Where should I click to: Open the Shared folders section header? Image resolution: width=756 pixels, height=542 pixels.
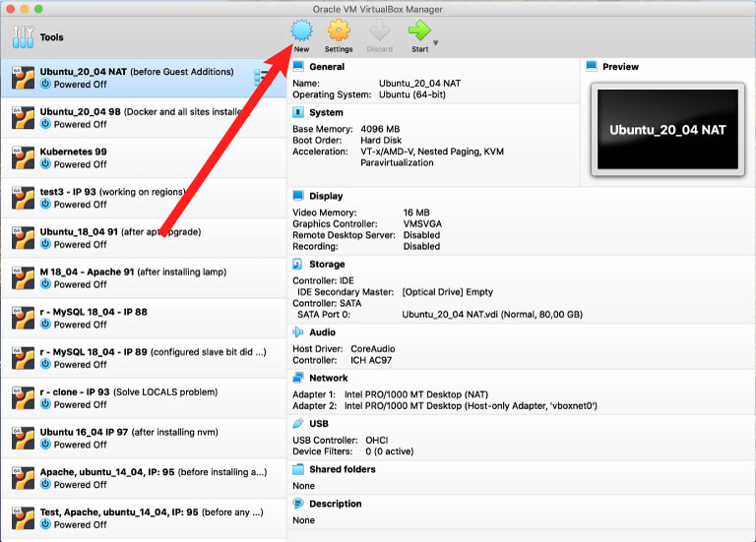tap(342, 469)
